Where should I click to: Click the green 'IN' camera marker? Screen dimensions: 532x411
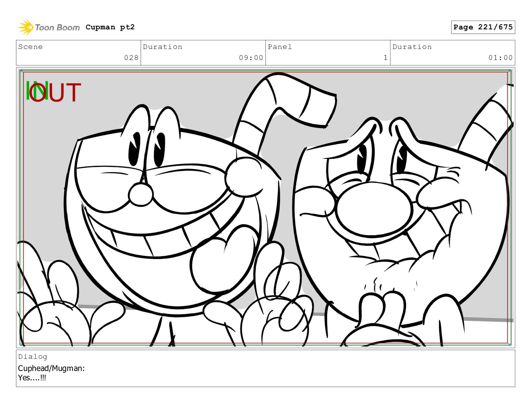click(37, 91)
